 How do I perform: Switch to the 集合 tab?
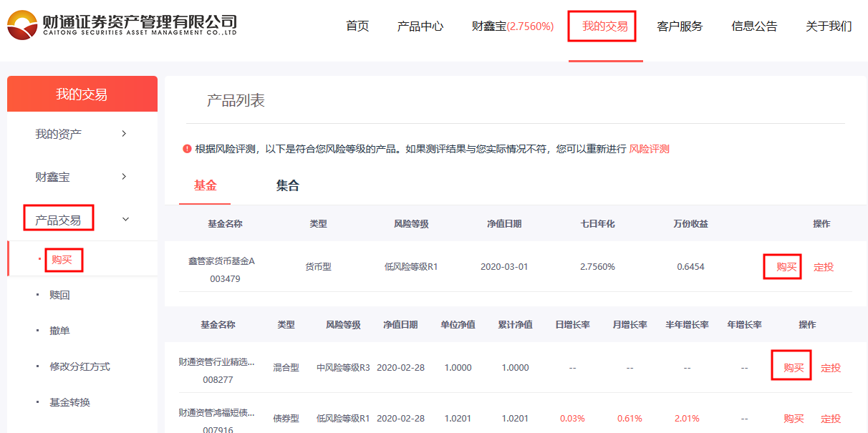pos(288,185)
